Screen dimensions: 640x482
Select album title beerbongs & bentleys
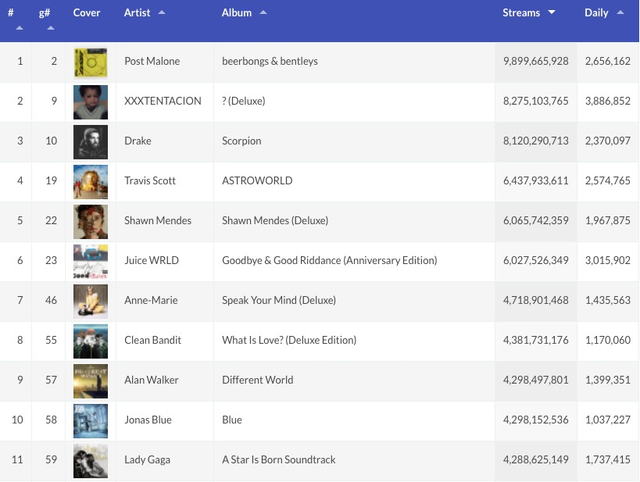point(270,61)
